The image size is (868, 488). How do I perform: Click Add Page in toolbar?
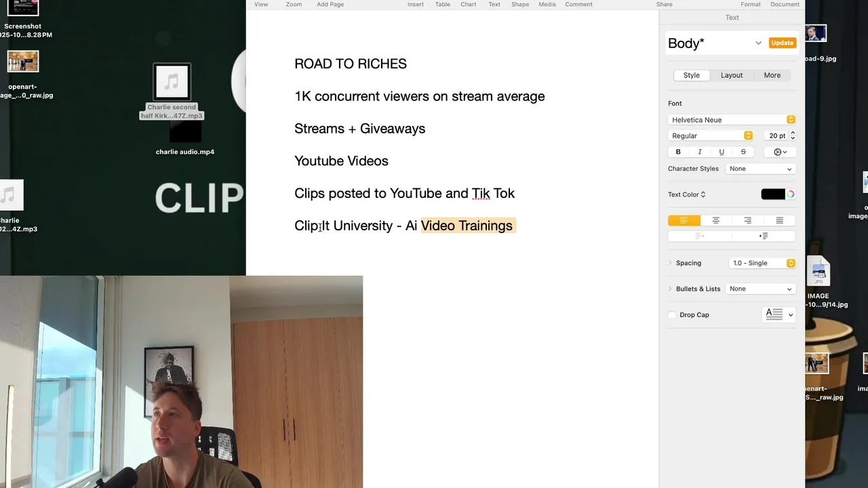[330, 4]
